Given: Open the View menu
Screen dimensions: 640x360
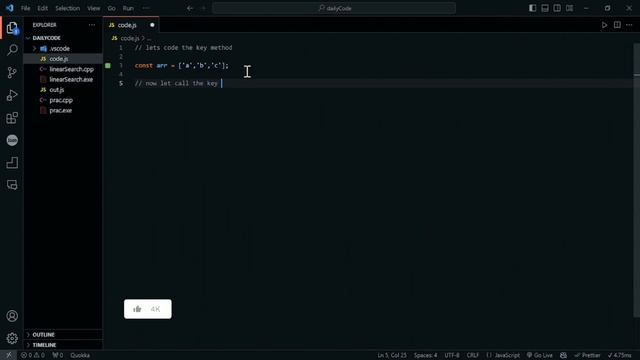Looking at the screenshot, I should (93, 8).
